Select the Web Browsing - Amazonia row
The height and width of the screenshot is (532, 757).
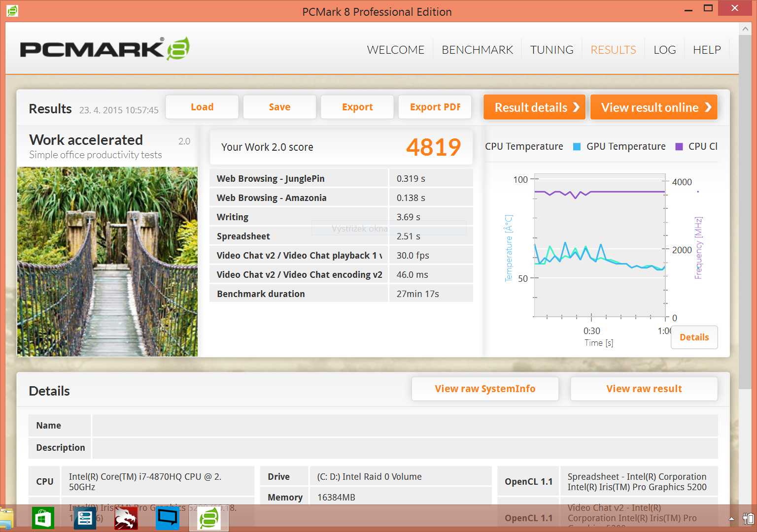(x=341, y=198)
